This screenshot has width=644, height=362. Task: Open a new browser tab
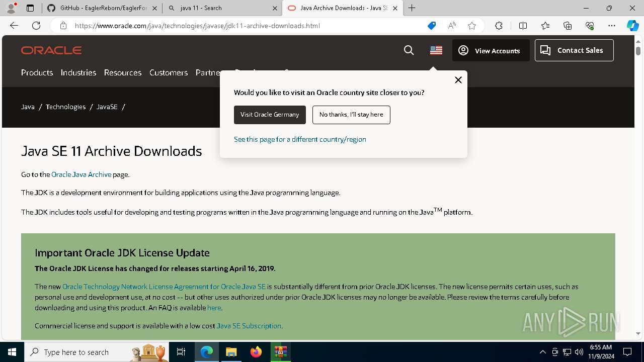(412, 8)
